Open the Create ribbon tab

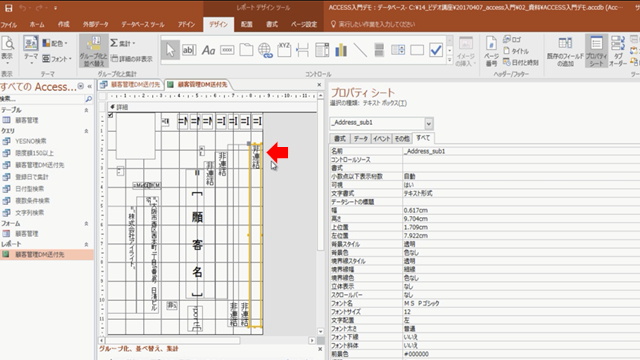pos(63,24)
